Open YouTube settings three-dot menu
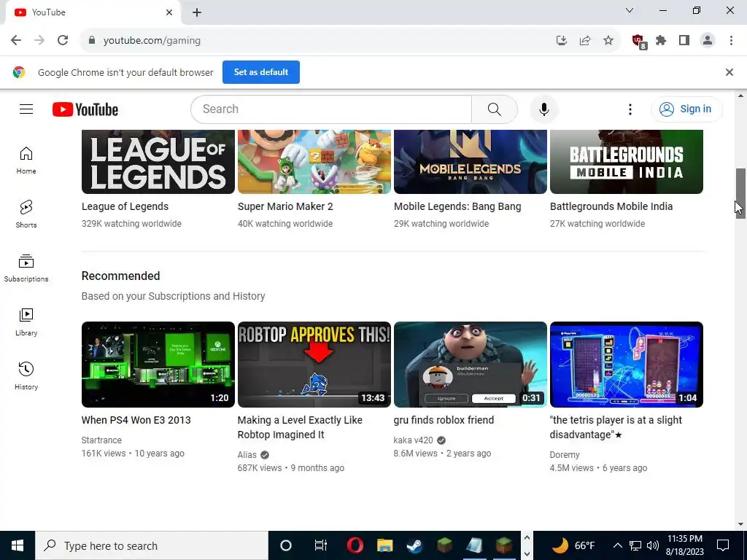 [x=630, y=109]
